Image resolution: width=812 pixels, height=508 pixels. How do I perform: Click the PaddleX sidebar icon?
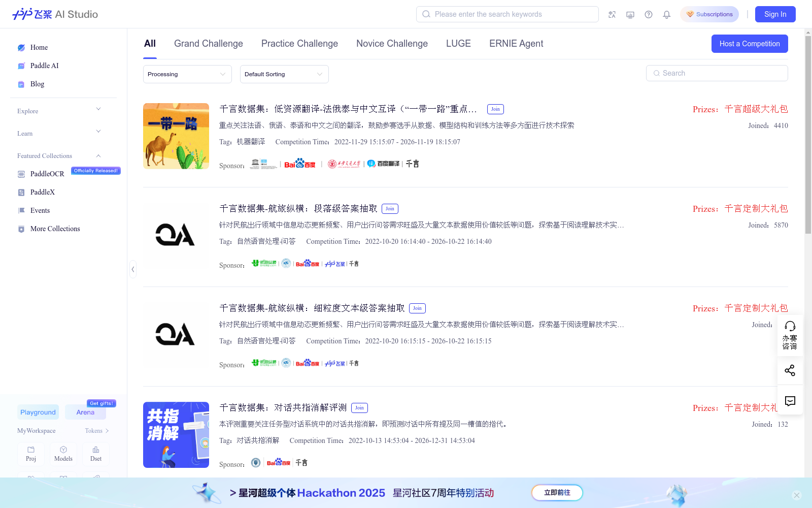(21, 193)
